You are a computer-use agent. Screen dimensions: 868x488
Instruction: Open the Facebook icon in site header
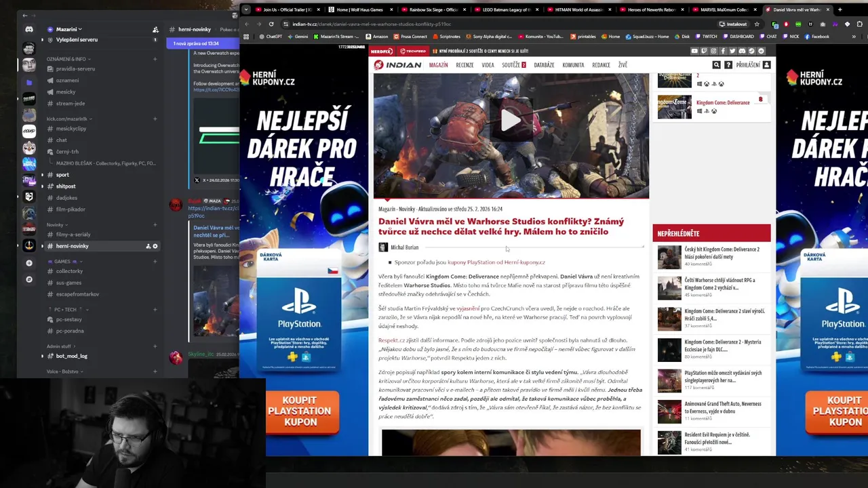click(723, 51)
